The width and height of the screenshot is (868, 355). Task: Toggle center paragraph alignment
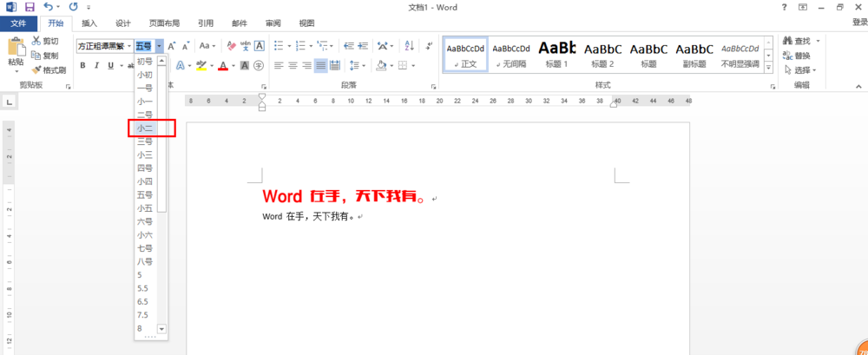293,66
